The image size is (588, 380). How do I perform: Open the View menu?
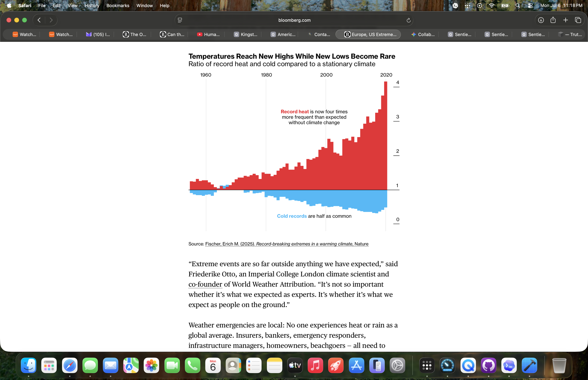72,5
